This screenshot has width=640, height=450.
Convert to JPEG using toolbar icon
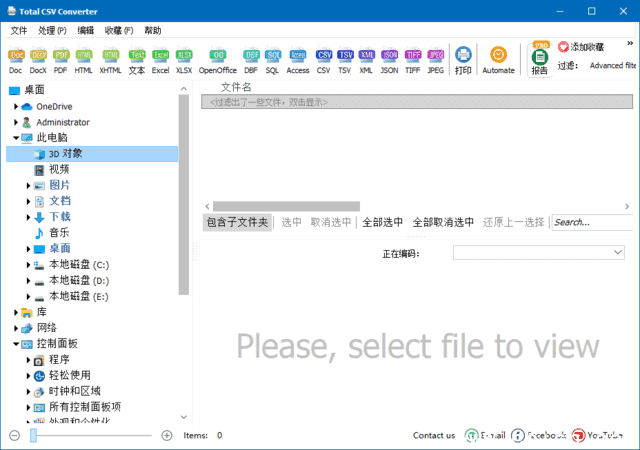pos(436,60)
